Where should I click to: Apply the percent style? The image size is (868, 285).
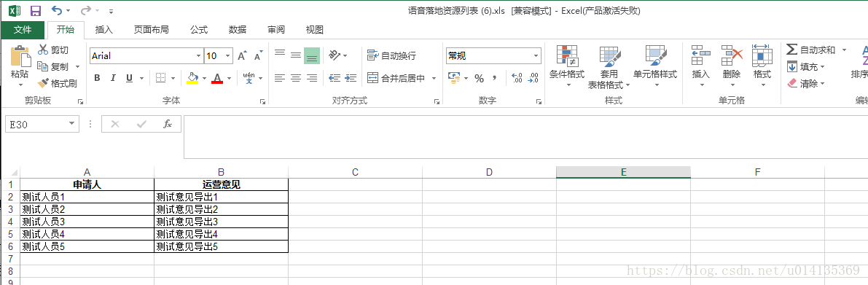coord(480,78)
